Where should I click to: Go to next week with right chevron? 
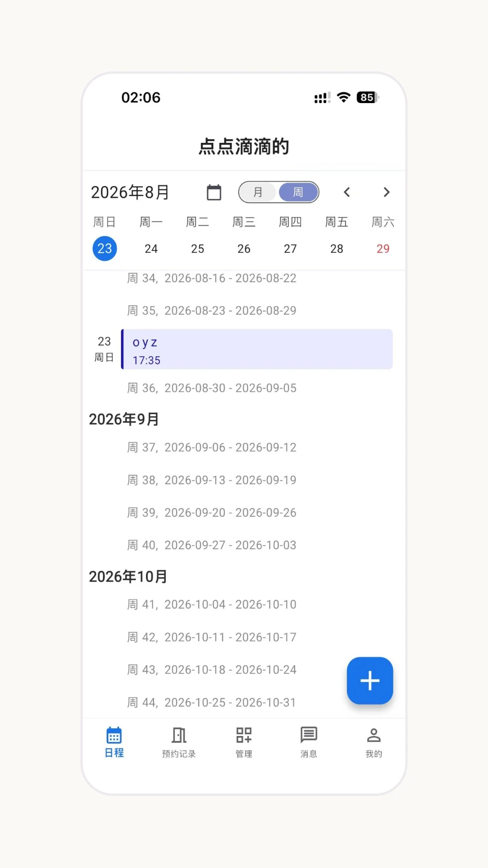coord(386,192)
